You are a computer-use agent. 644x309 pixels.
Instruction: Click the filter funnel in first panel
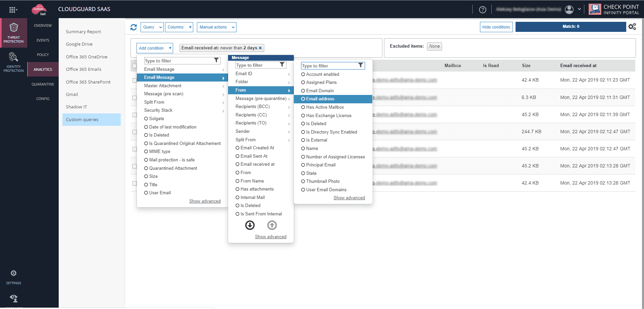click(x=216, y=60)
